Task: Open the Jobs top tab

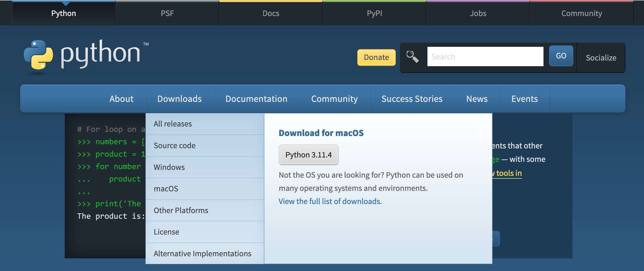Action: click(x=478, y=13)
